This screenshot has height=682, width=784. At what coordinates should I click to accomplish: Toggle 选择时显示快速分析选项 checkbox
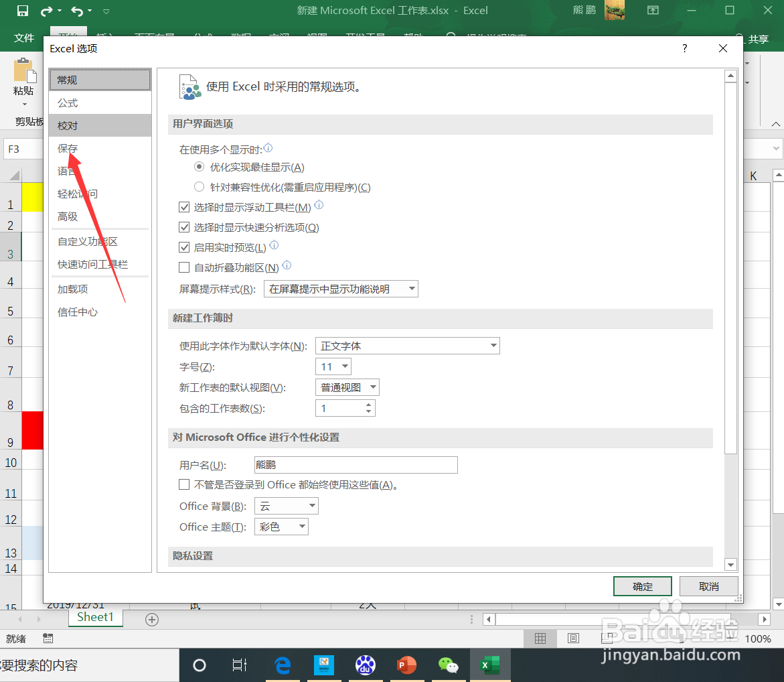pos(184,227)
